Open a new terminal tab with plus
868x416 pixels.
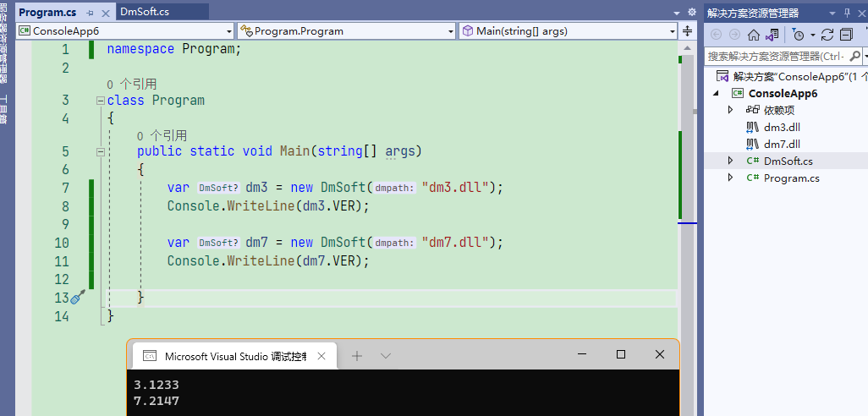[x=357, y=356]
